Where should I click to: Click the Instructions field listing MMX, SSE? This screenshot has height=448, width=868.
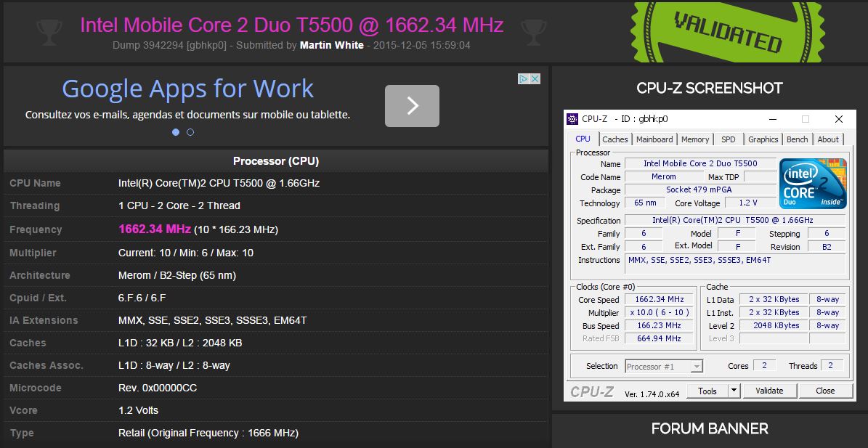[735, 264]
